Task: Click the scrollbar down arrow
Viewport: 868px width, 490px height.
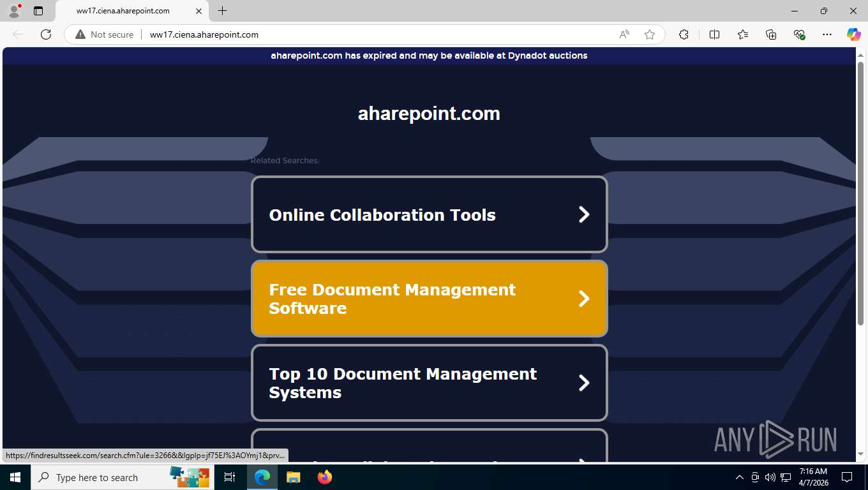Action: tap(860, 454)
